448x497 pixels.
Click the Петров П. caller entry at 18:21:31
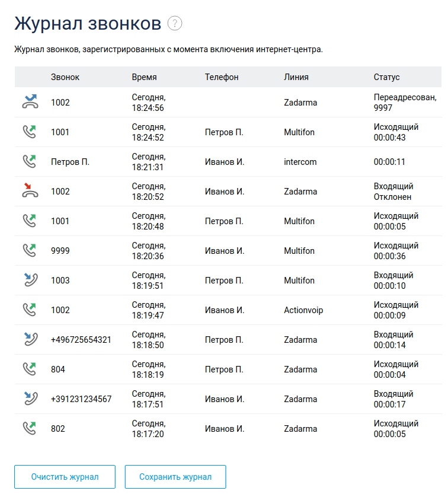[70, 162]
